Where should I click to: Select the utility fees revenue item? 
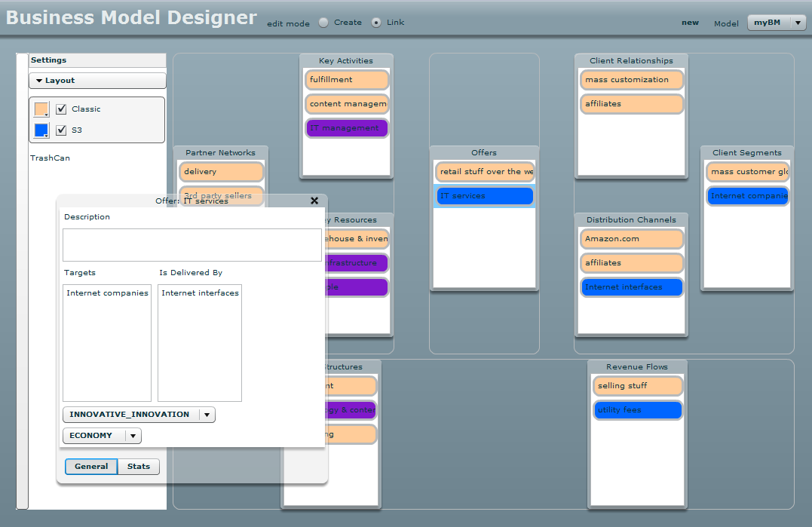(x=638, y=410)
